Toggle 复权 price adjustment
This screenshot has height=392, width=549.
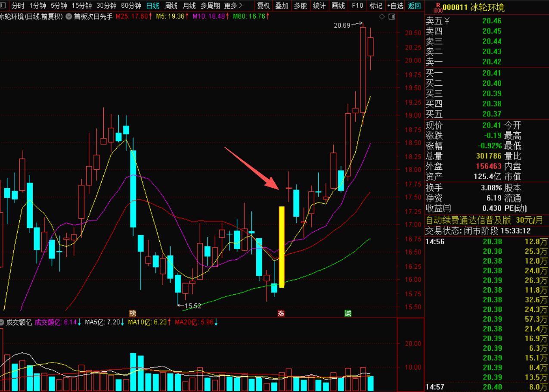pyautogui.click(x=263, y=6)
